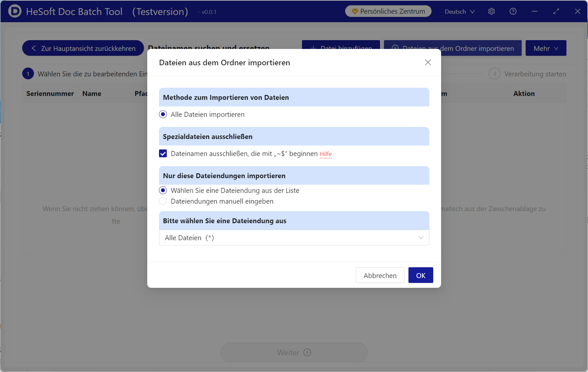
Task: Close the import folder dialog
Action: click(428, 62)
